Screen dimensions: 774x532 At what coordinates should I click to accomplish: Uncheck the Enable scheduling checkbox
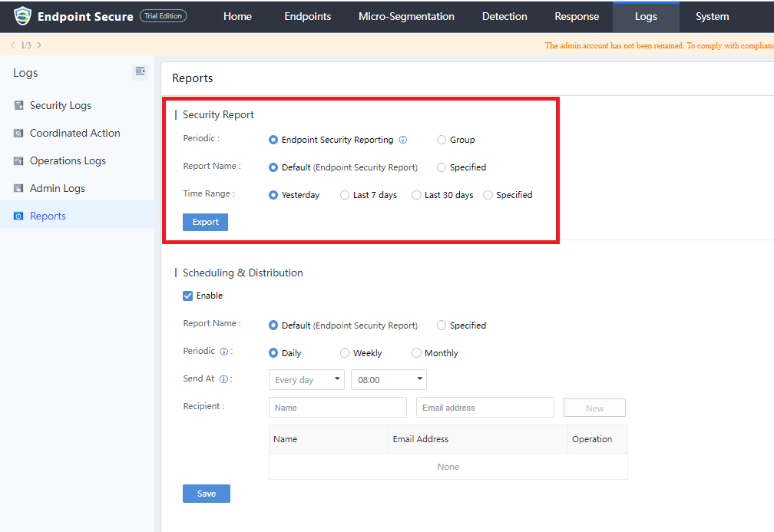pyautogui.click(x=187, y=296)
